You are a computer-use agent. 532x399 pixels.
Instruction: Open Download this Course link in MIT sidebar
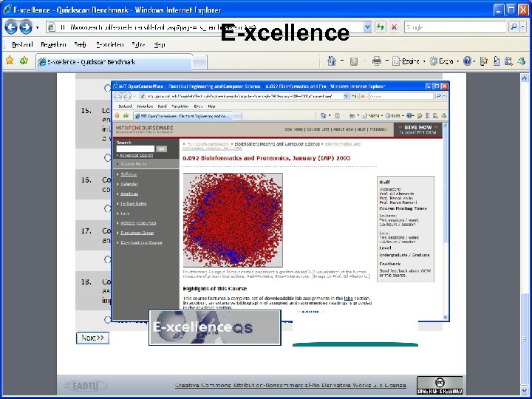click(141, 242)
